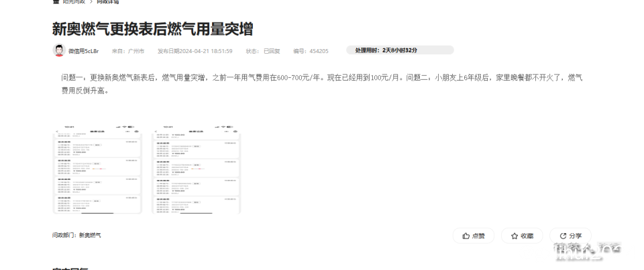Click the 发布日期2024-04-21 18:51:59 text
Viewport: 644px width, 270px height.
[x=195, y=51]
